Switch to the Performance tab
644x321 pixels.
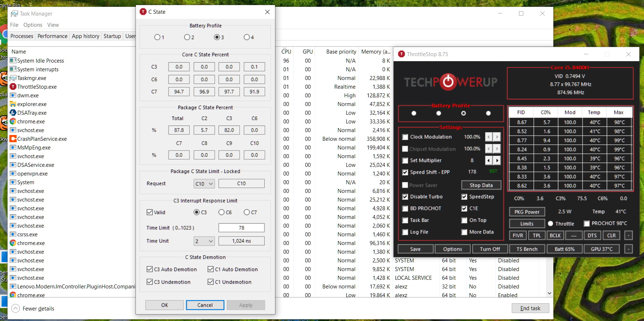(52, 36)
